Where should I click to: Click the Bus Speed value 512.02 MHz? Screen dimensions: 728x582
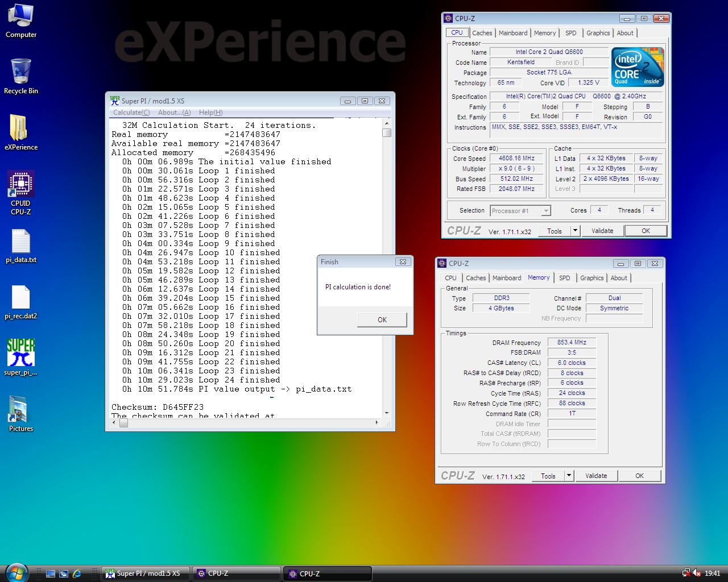(x=516, y=178)
